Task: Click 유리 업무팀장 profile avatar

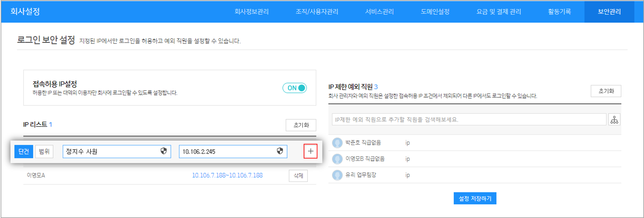Action: click(x=337, y=175)
